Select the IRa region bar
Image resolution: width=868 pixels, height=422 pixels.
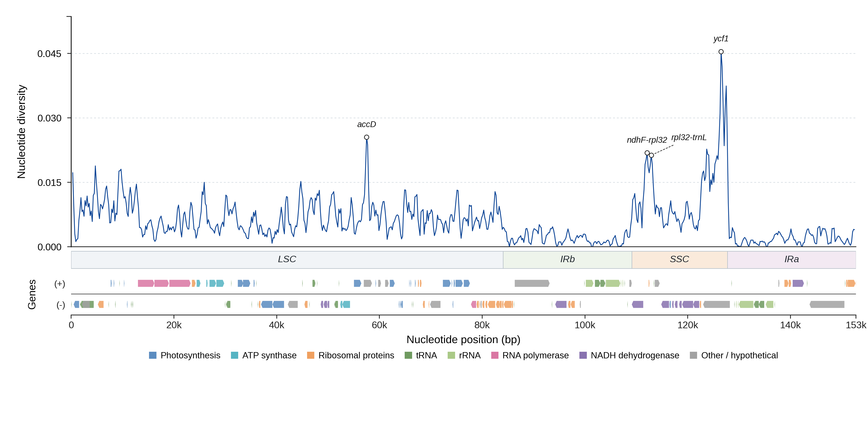pyautogui.click(x=791, y=260)
